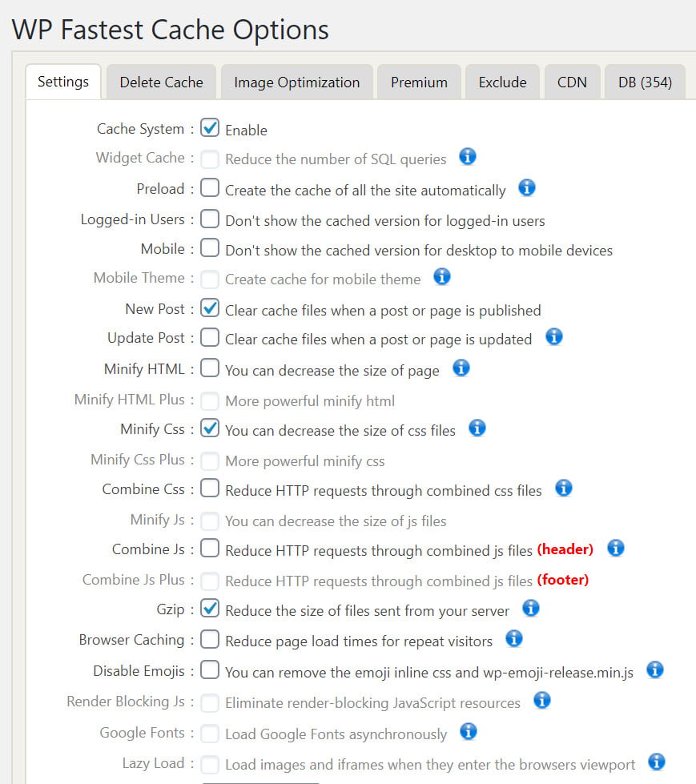
Task: Show info for Minify HTML option
Action: coord(461,368)
